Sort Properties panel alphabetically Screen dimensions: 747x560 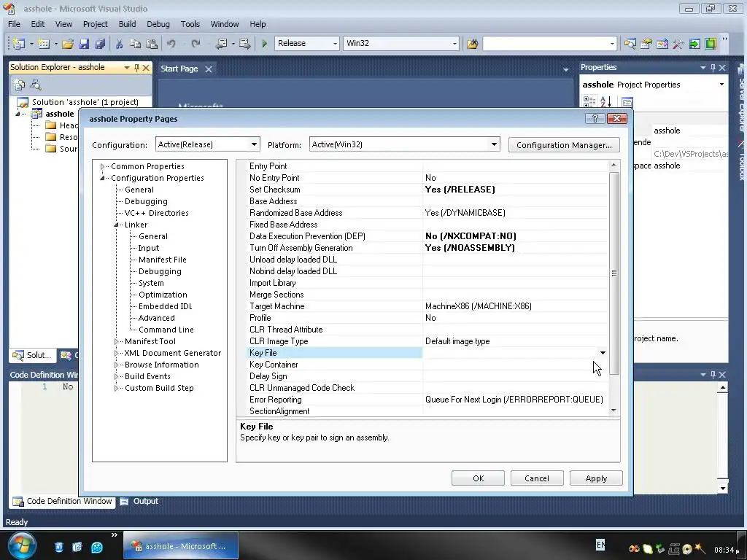[x=605, y=101]
